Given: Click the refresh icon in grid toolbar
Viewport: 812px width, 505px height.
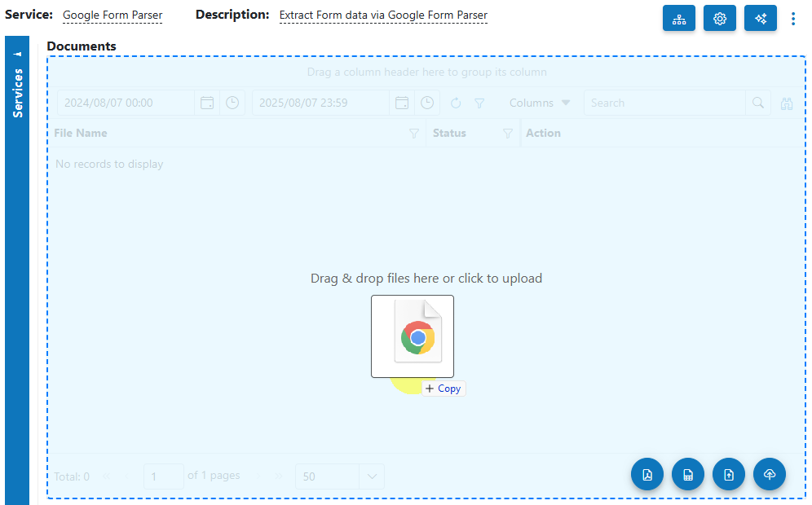Looking at the screenshot, I should [456, 103].
